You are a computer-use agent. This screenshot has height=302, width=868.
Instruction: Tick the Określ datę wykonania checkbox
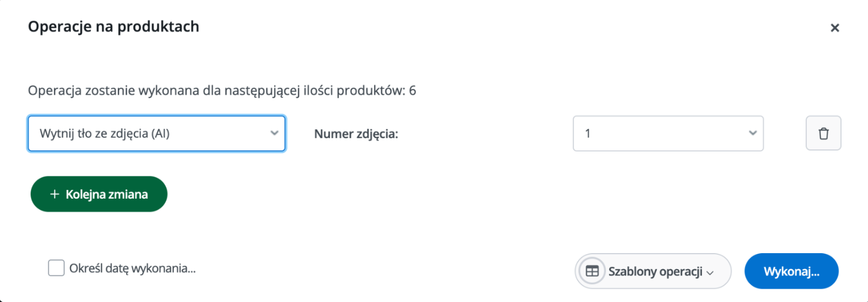click(56, 268)
